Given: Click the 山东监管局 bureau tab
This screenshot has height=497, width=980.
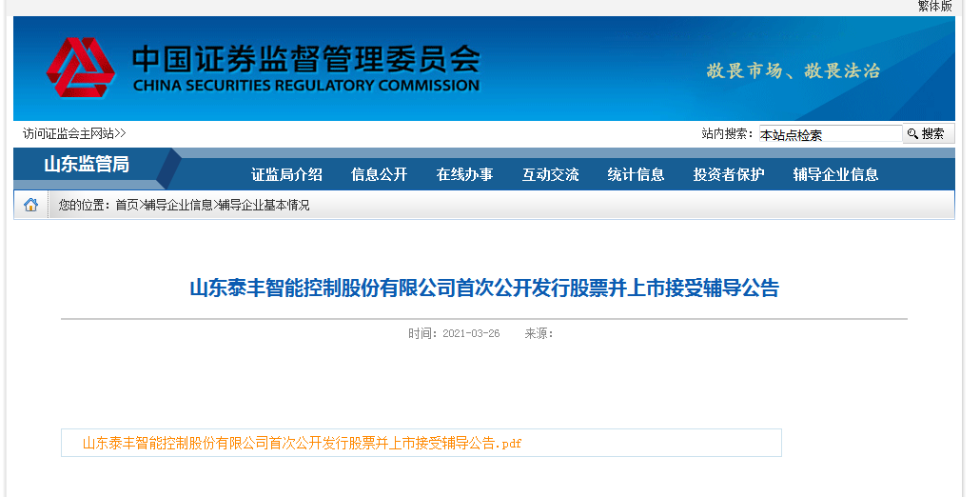Looking at the screenshot, I should click(87, 165).
